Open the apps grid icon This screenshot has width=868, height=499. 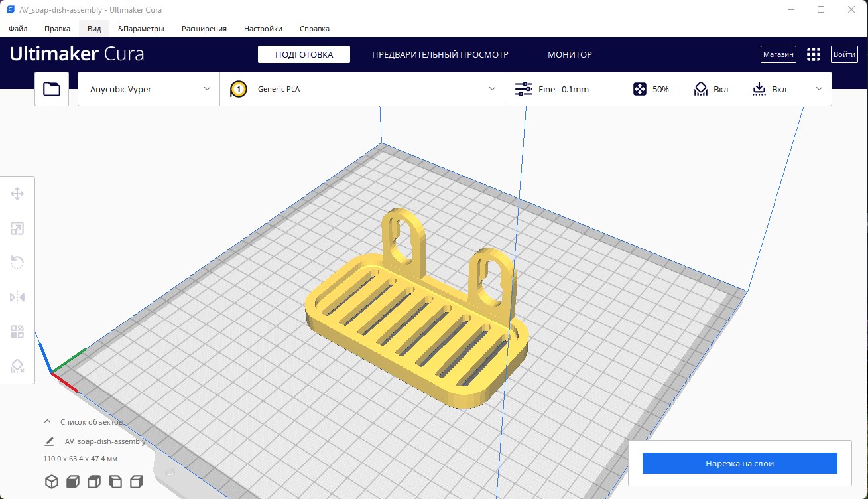pos(814,54)
